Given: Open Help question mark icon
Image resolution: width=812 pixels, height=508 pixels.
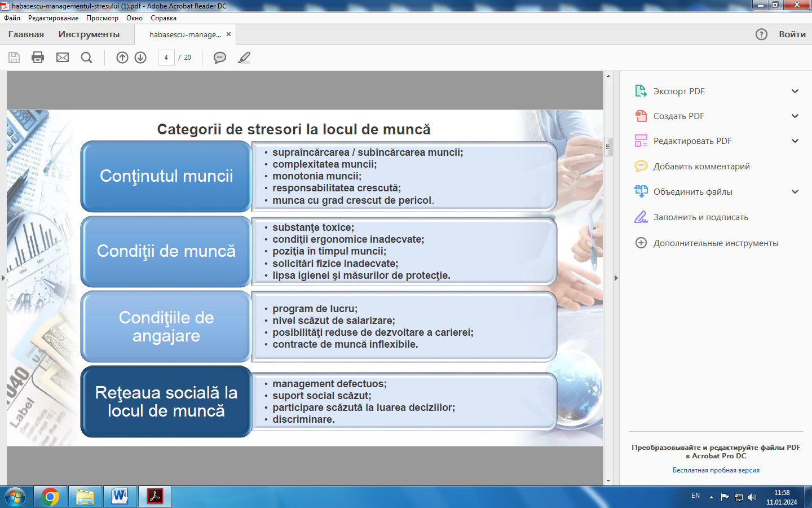Looking at the screenshot, I should coord(761,34).
